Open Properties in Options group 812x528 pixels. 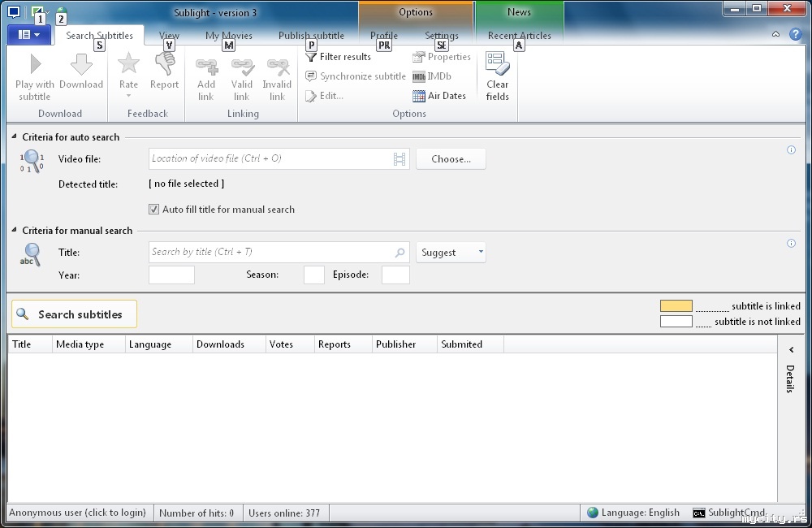pyautogui.click(x=442, y=57)
